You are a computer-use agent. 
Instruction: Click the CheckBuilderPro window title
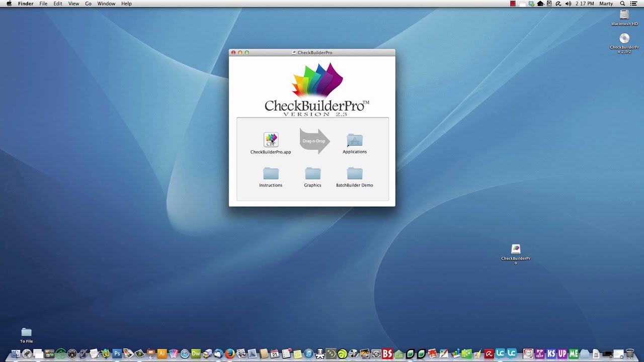[315, 52]
